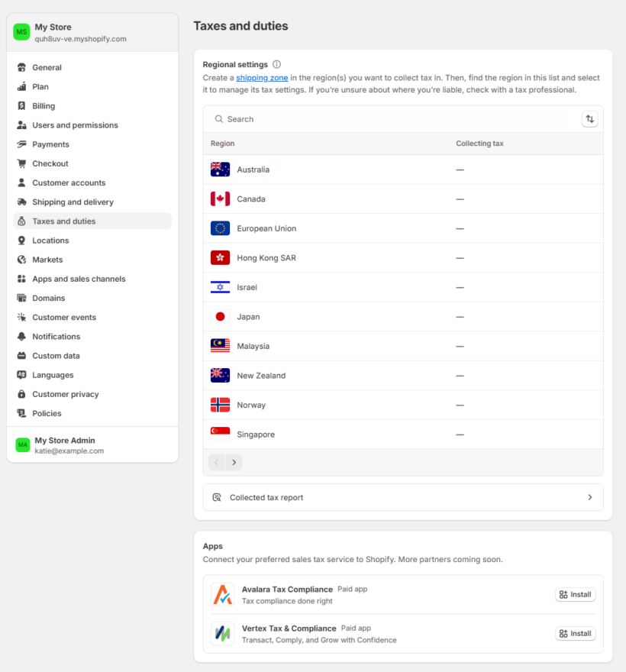The width and height of the screenshot is (626, 672).
Task: Click the Japan flag icon
Action: coord(220,317)
